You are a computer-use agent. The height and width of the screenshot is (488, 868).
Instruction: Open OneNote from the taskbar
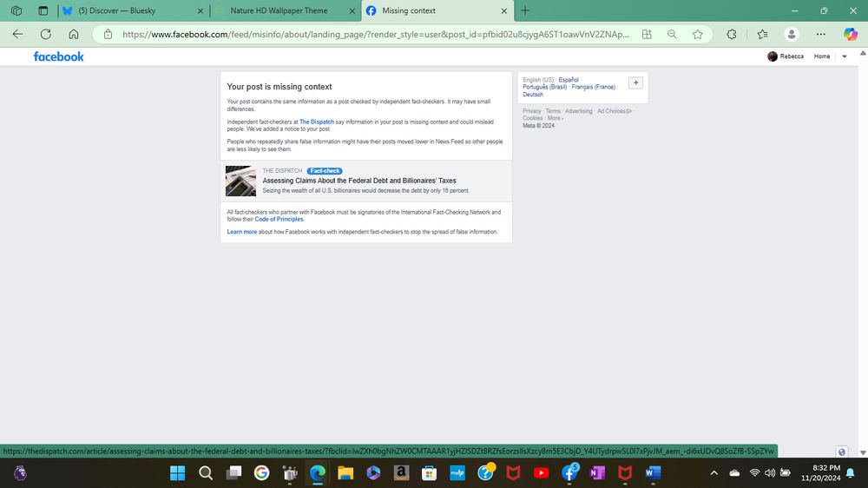coord(597,473)
